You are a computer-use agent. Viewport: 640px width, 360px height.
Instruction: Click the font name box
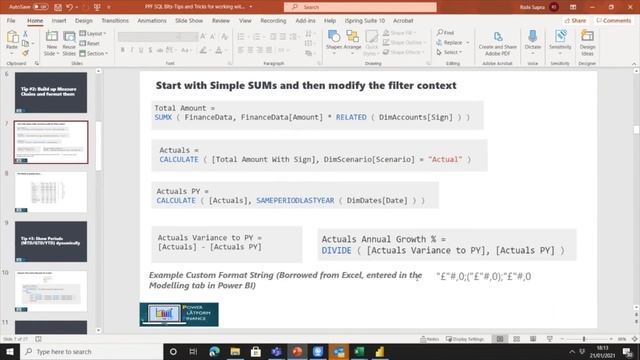[149, 37]
